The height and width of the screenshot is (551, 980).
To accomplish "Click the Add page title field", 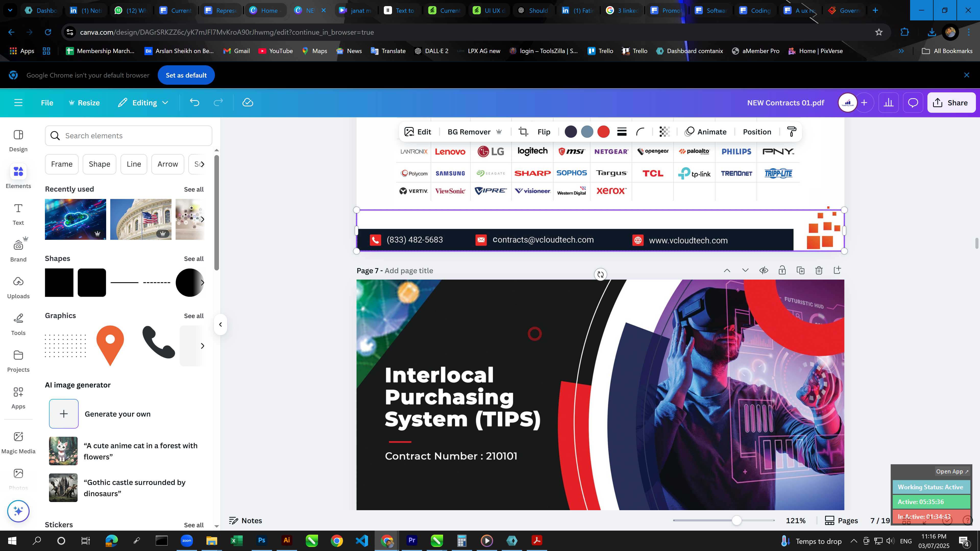I will click(409, 271).
